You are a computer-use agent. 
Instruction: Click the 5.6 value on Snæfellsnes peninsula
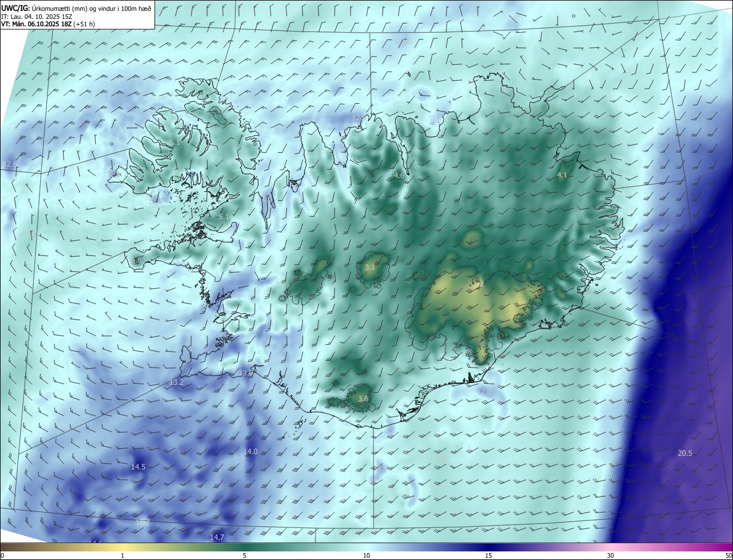(x=136, y=261)
